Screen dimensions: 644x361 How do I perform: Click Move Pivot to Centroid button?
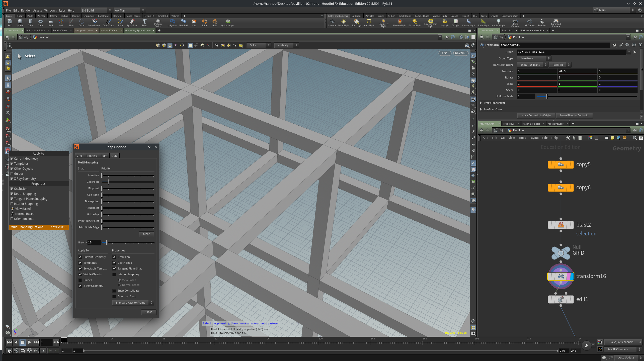pyautogui.click(x=574, y=116)
